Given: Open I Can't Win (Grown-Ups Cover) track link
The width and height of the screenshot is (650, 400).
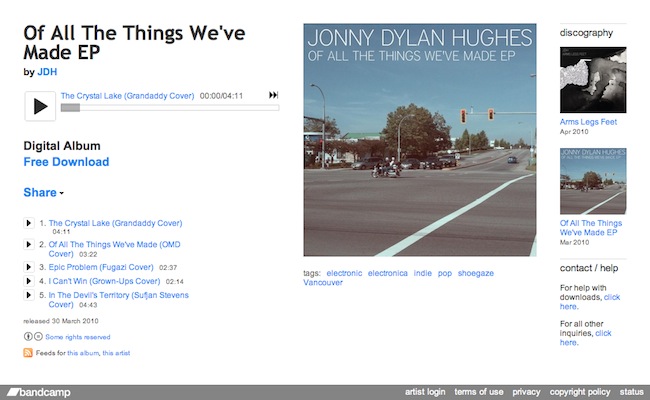Looking at the screenshot, I should (104, 281).
